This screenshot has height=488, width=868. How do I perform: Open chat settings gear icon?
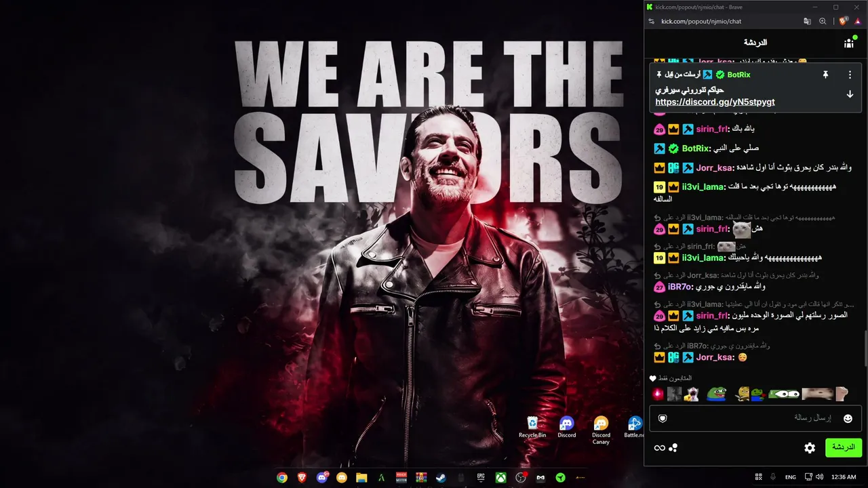(810, 448)
